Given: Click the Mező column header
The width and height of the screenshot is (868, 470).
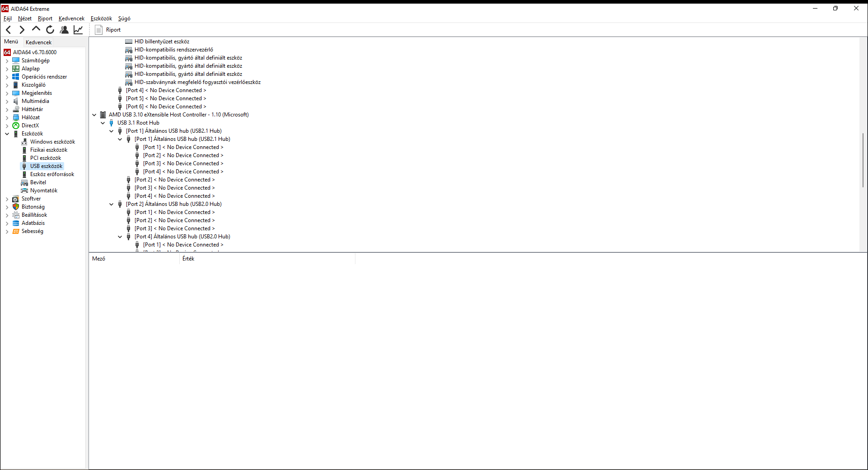Looking at the screenshot, I should pyautogui.click(x=135, y=259).
